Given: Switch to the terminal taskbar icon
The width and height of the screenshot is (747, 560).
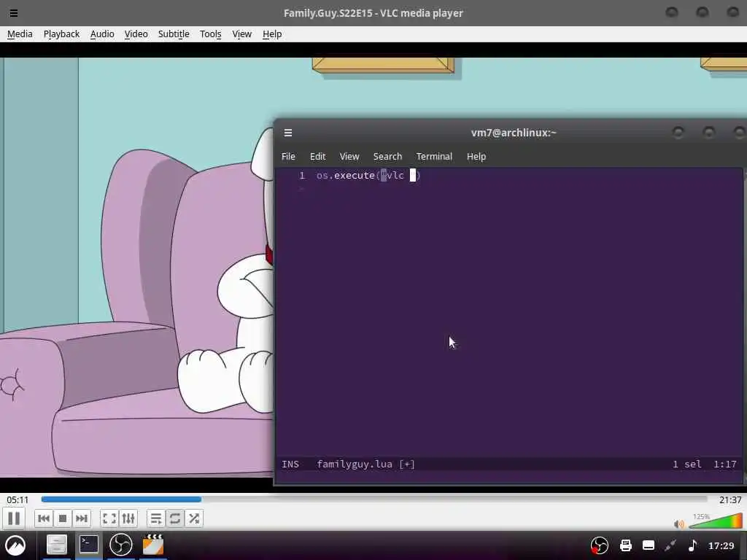Looking at the screenshot, I should click(88, 544).
